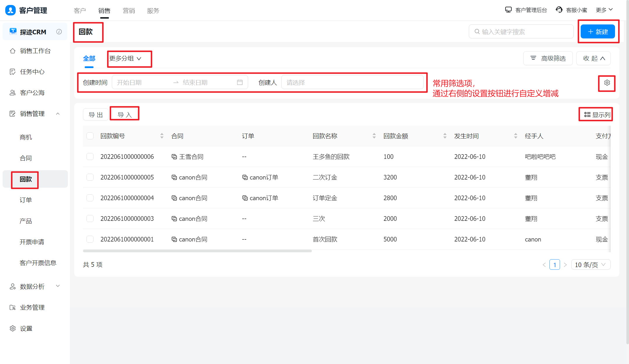
Task: Click the horizontal table scrollbar
Action: point(197,251)
